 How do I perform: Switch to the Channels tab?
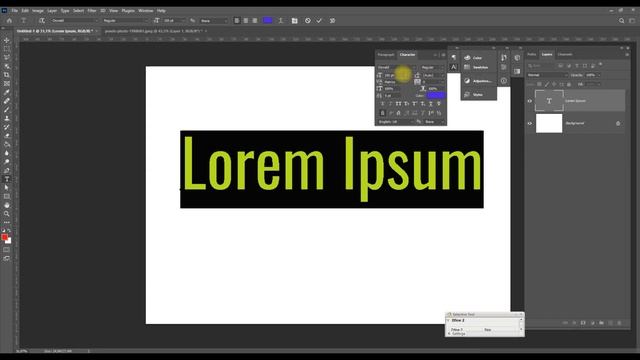pos(565,54)
